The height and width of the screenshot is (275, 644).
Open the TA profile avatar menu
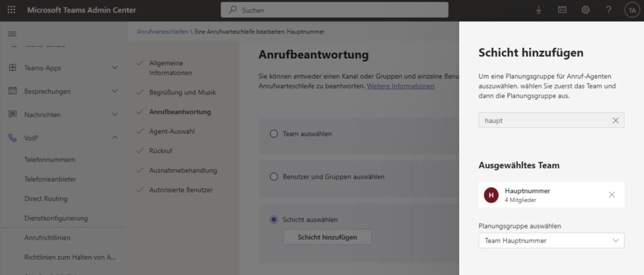click(631, 9)
